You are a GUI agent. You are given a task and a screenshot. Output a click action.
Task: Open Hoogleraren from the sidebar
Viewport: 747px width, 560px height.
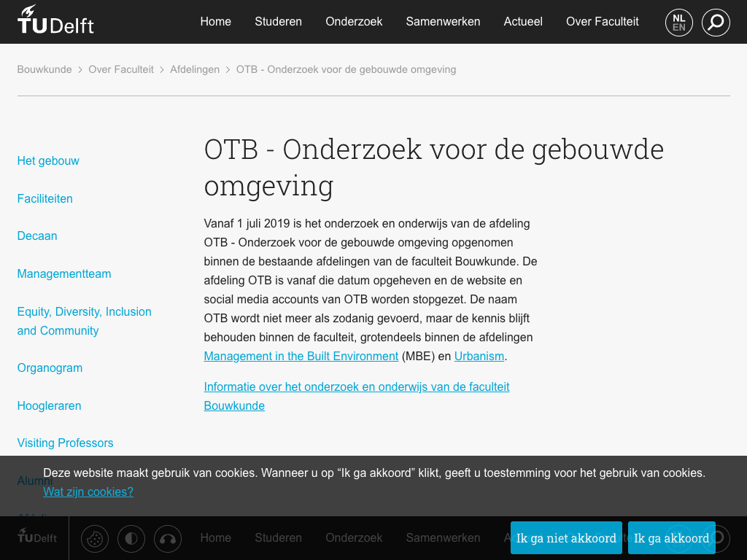coord(49,406)
